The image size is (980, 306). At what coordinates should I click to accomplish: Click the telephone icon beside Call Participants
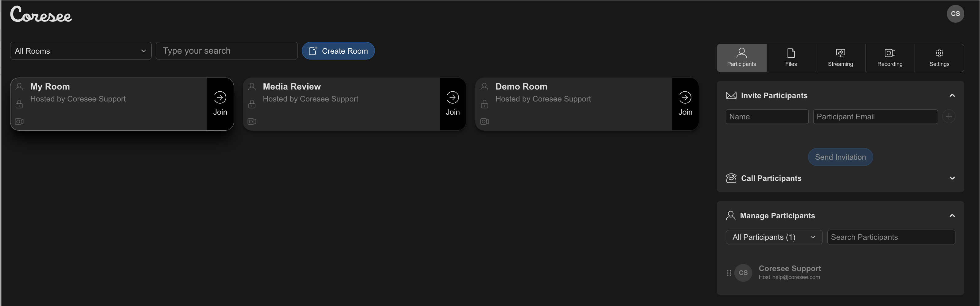(731, 178)
